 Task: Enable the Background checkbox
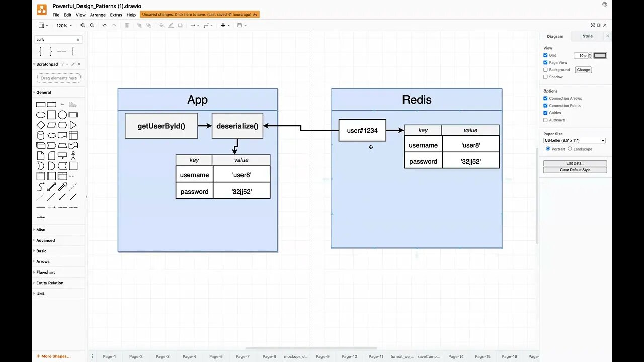coord(545,70)
